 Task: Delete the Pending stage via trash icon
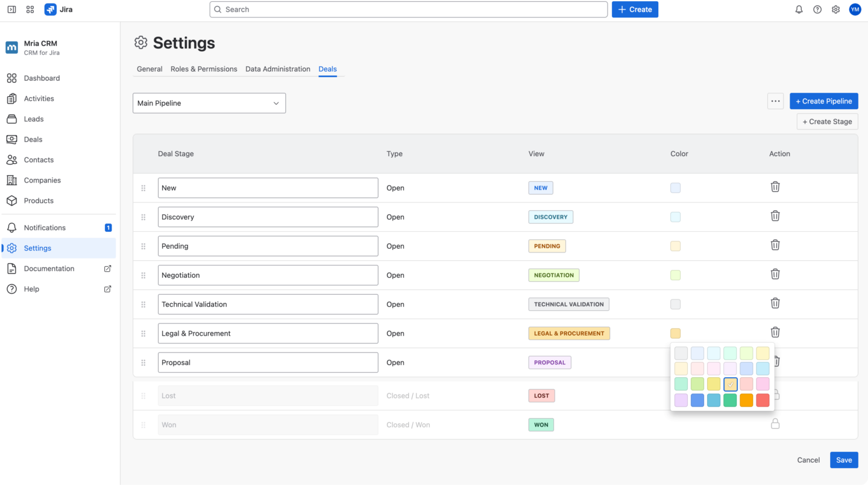point(775,245)
